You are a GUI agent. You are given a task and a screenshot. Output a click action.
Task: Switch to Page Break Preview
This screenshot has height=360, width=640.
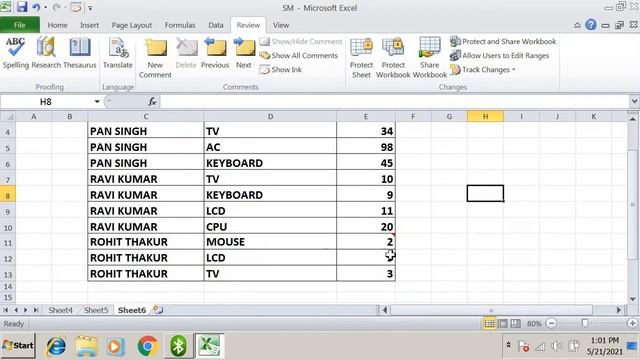tap(516, 324)
